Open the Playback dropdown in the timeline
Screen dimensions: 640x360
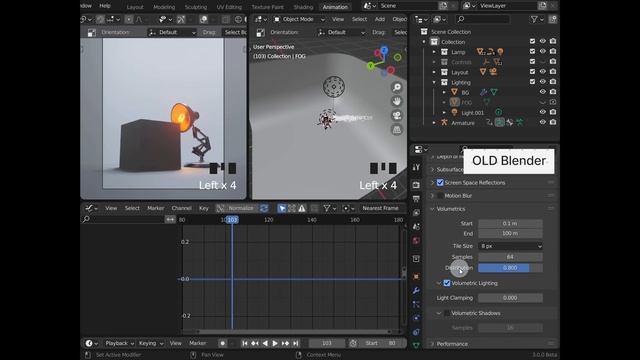click(119, 343)
